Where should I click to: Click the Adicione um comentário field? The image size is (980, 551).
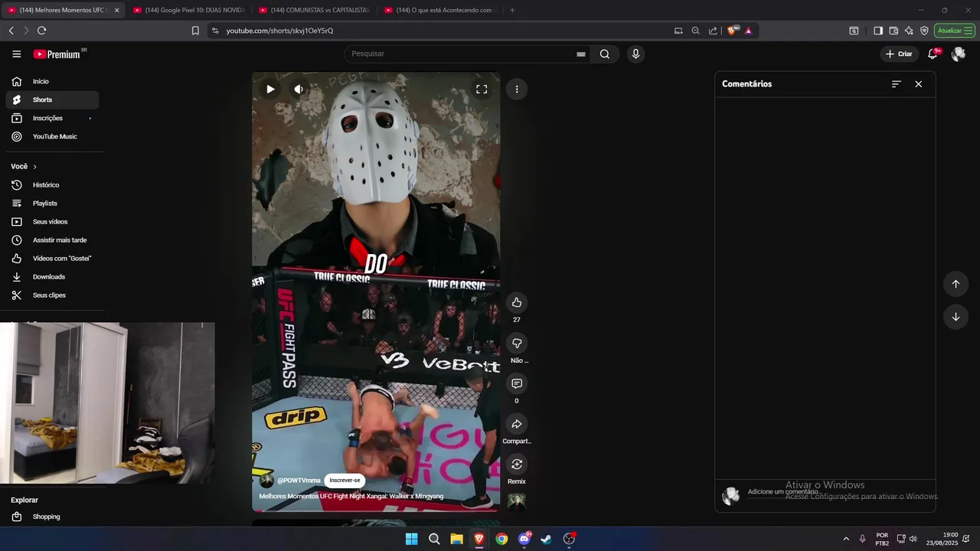tap(838, 494)
